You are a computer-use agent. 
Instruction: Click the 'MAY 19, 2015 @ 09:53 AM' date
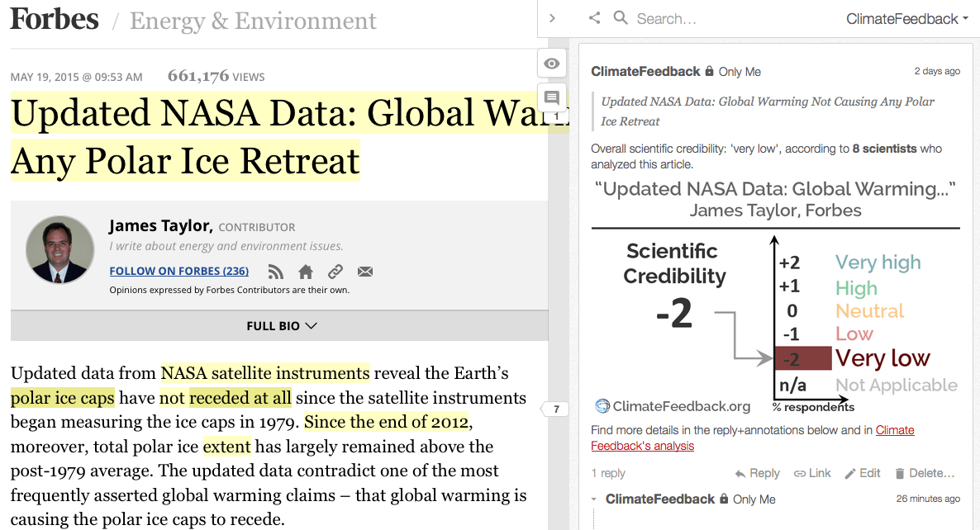click(x=76, y=78)
